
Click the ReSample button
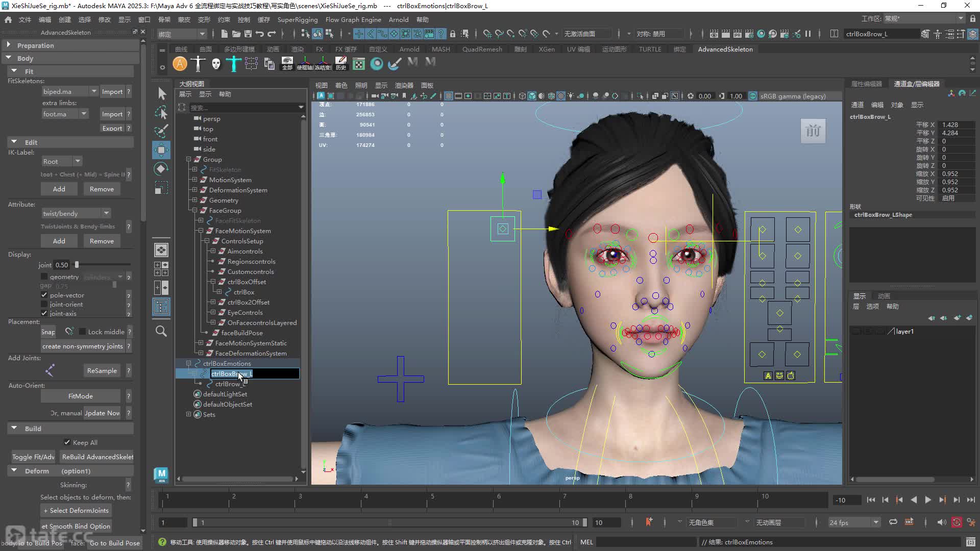pos(102,370)
